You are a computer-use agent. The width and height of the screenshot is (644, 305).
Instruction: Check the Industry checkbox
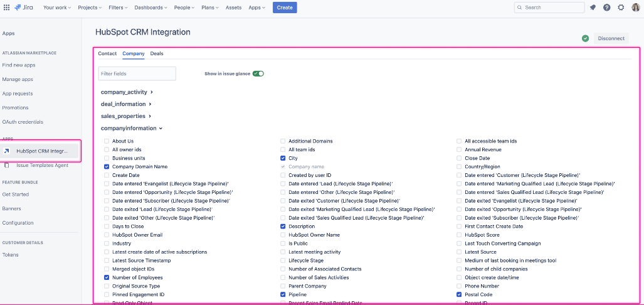click(107, 243)
